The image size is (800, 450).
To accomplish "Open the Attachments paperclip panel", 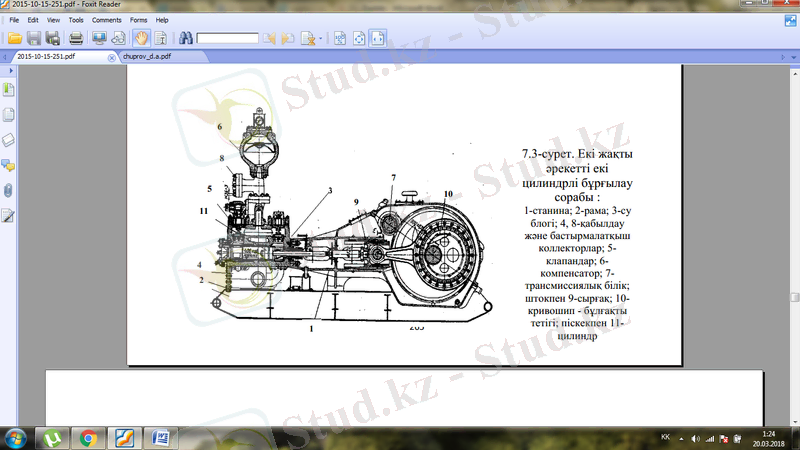I will (x=9, y=190).
